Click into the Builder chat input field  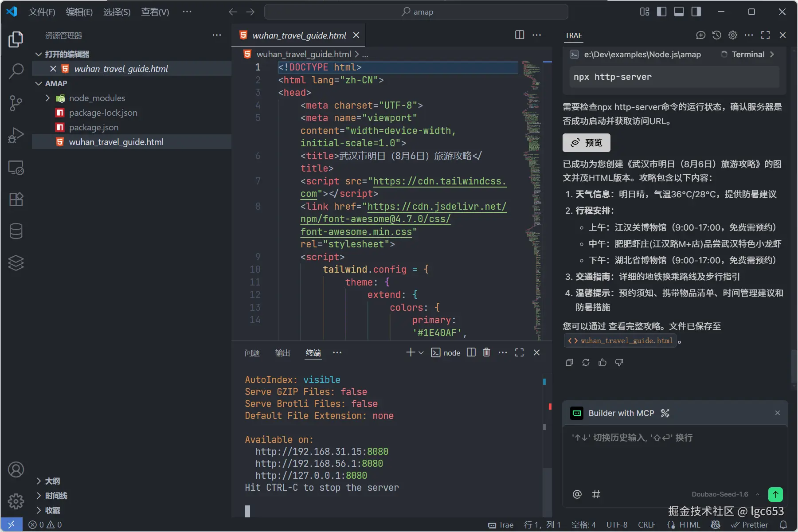pyautogui.click(x=675, y=457)
